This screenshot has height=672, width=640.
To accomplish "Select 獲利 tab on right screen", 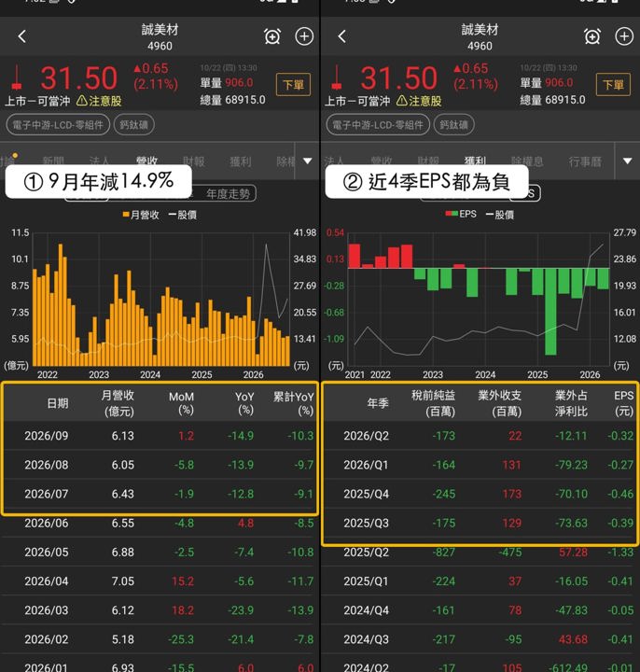I will click(475, 161).
